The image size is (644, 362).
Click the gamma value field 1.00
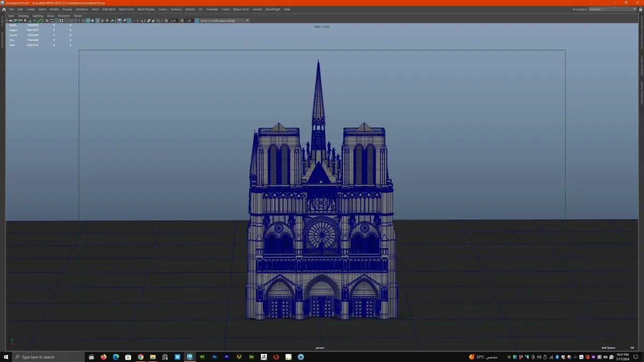click(x=188, y=20)
